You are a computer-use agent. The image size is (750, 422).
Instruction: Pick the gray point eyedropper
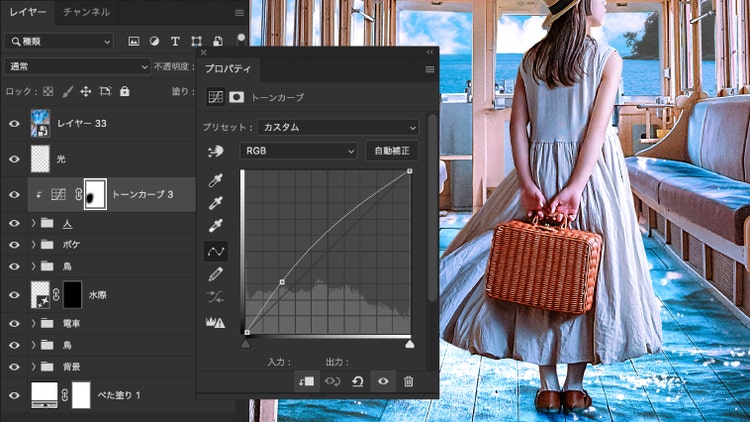tap(215, 203)
